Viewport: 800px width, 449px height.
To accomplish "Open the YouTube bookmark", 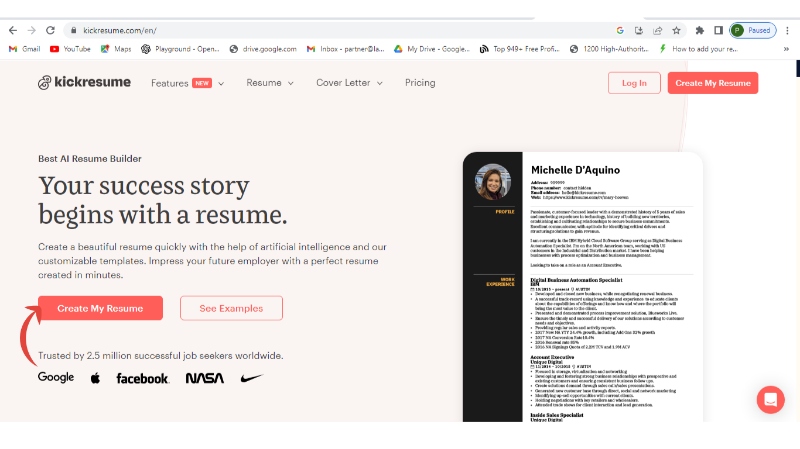I will (x=70, y=49).
